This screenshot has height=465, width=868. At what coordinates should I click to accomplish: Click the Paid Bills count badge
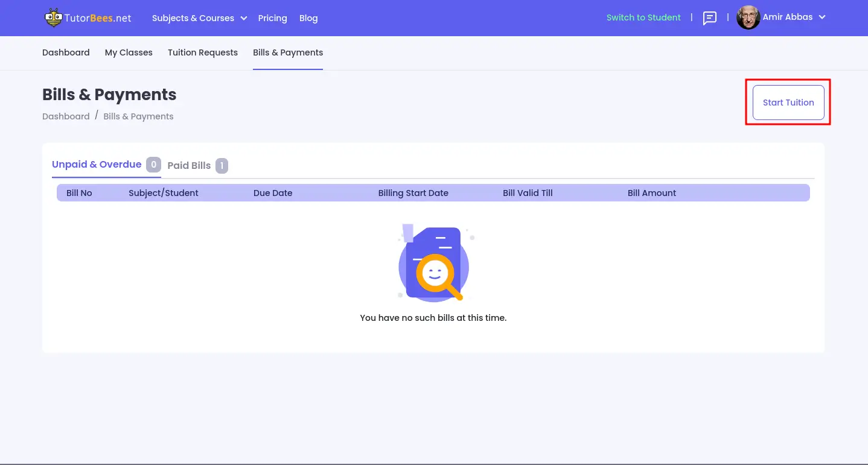(x=222, y=166)
